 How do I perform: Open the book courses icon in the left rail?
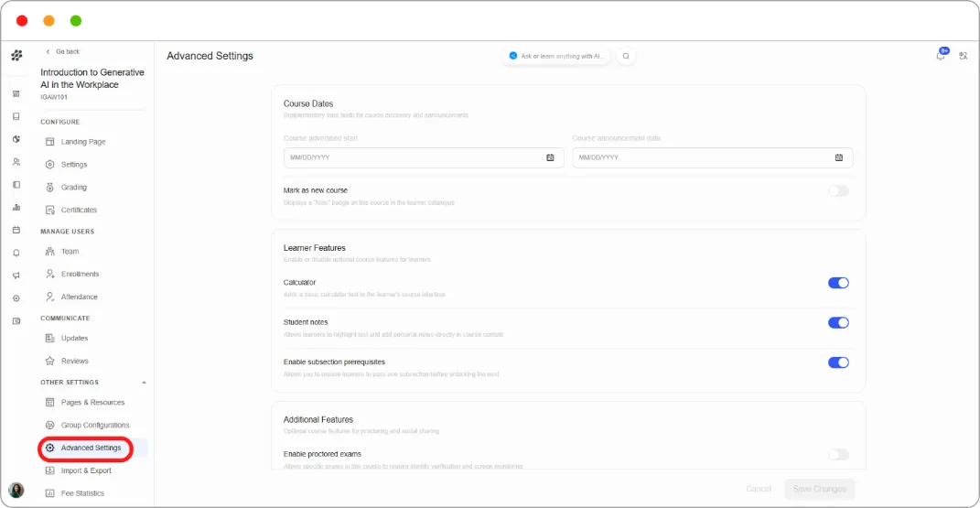point(16,116)
